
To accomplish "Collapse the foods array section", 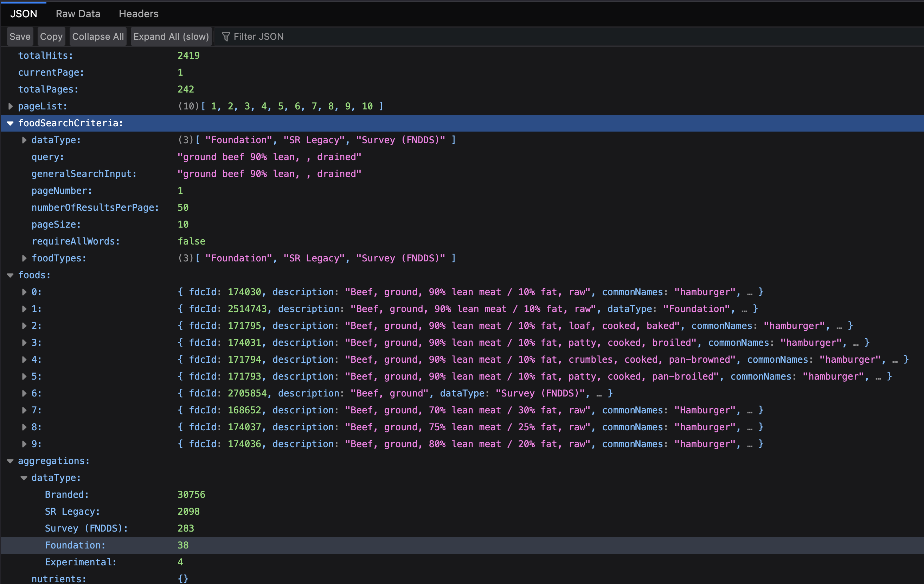I will coord(10,275).
